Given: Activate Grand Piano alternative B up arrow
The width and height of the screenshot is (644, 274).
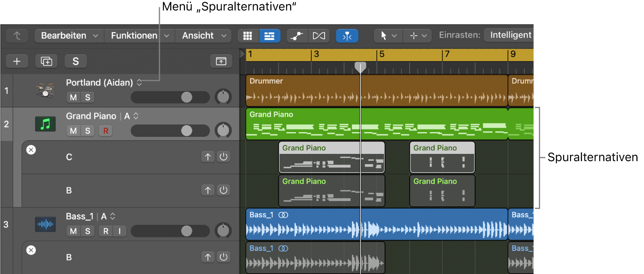Looking at the screenshot, I should coord(208,190).
